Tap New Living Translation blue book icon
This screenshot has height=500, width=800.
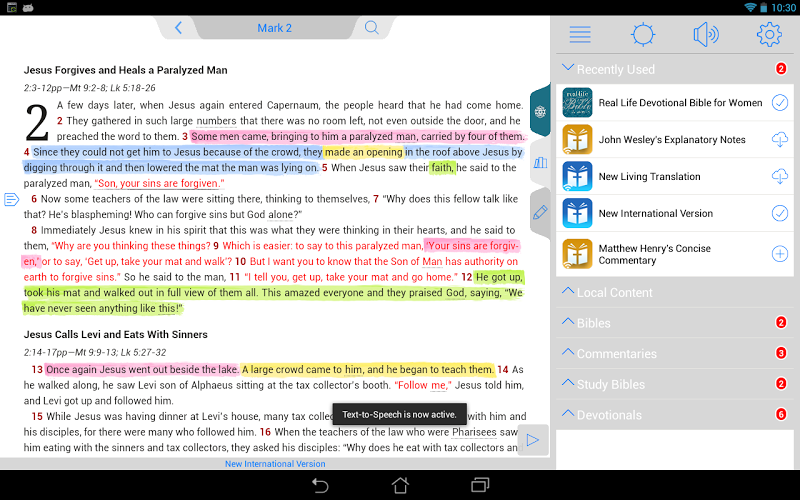[577, 176]
